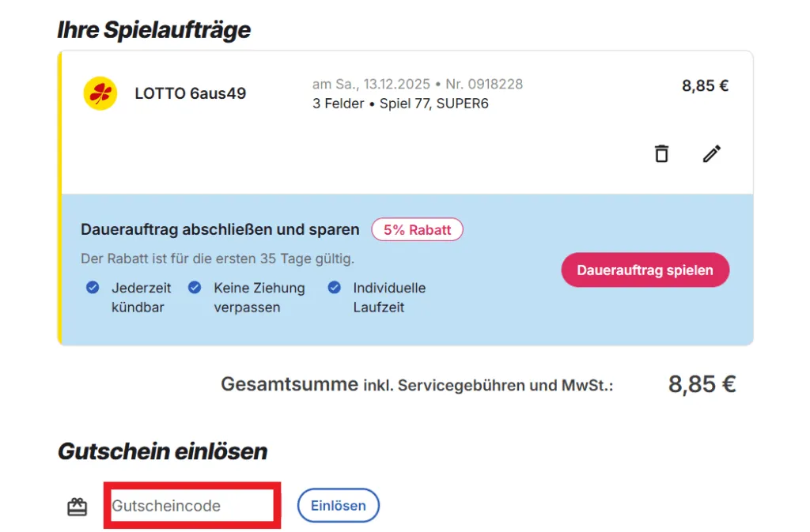Click the checkmark beside Keine Ziehung verpassen
Image resolution: width=810 pixels, height=532 pixels.
coord(195,288)
